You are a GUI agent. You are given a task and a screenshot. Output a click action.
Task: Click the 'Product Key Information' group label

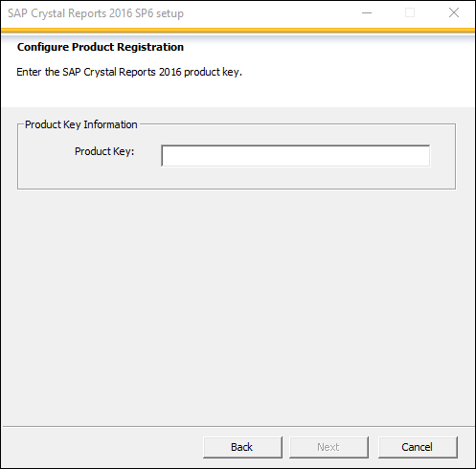click(x=81, y=124)
